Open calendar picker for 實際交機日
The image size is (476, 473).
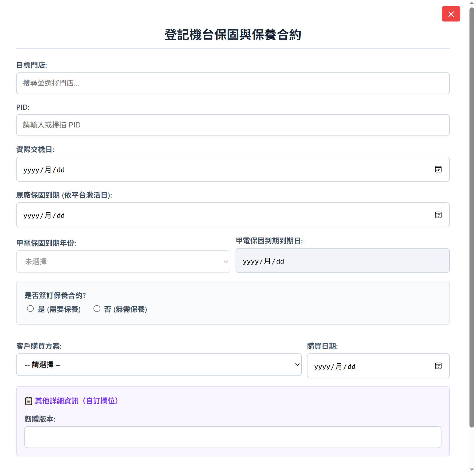click(438, 169)
